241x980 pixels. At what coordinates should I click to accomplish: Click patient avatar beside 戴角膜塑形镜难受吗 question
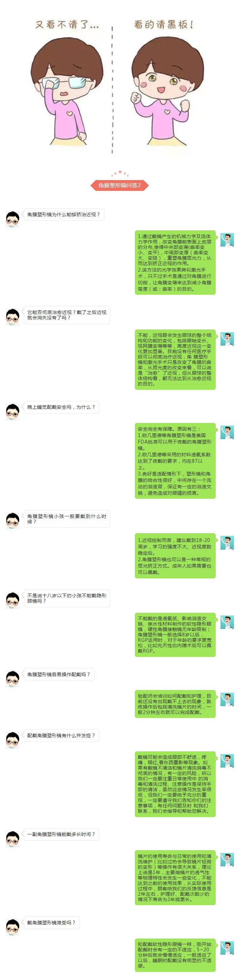pos(12,927)
